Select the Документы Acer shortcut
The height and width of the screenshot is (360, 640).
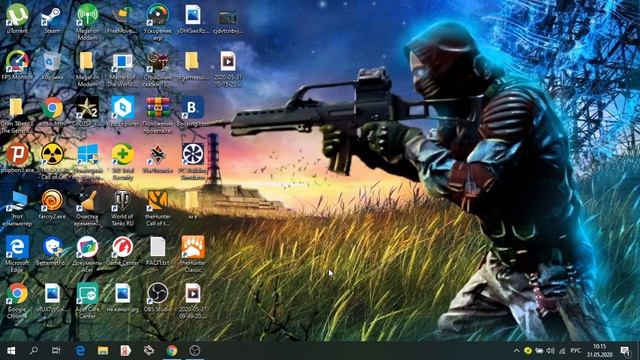pyautogui.click(x=87, y=247)
